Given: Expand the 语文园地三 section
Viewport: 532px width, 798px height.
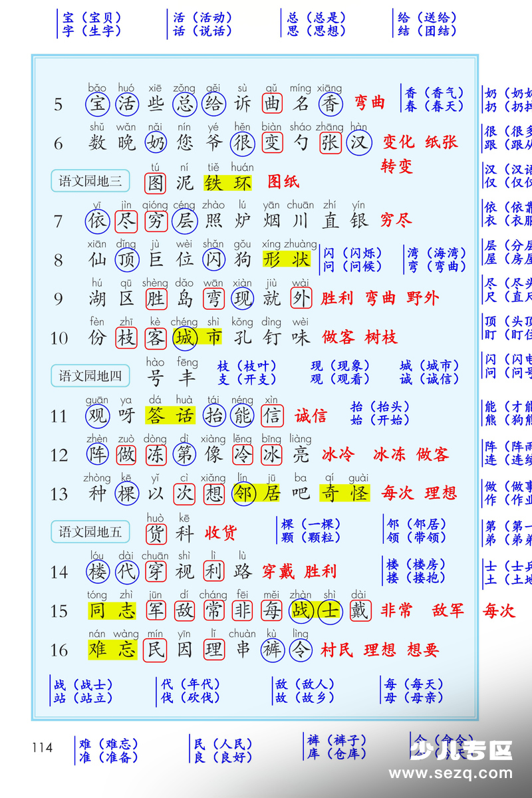Looking at the screenshot, I should 90,181.
